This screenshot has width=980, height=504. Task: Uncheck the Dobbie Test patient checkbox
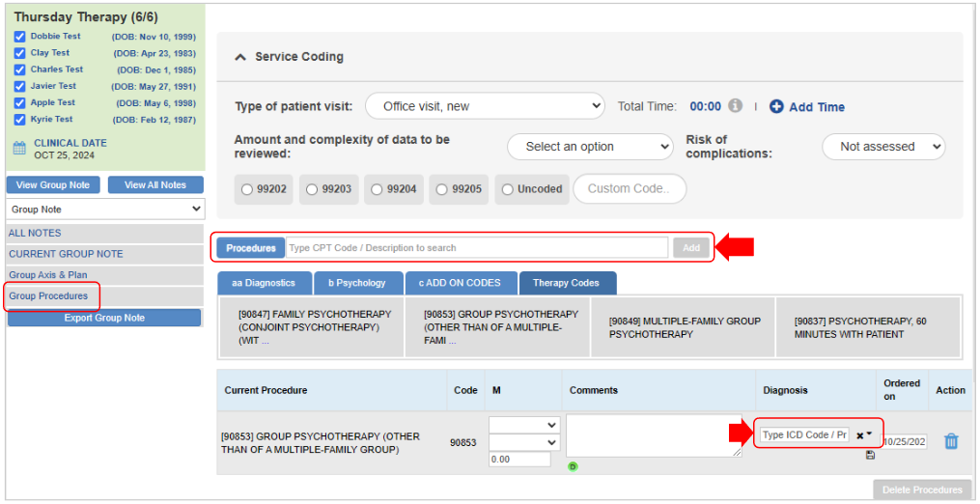point(19,37)
